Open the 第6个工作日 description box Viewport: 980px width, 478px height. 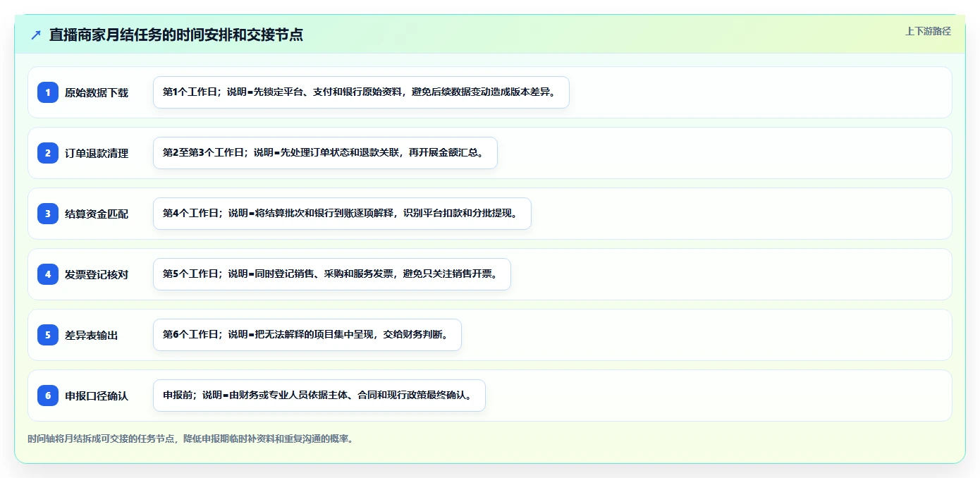(x=307, y=335)
